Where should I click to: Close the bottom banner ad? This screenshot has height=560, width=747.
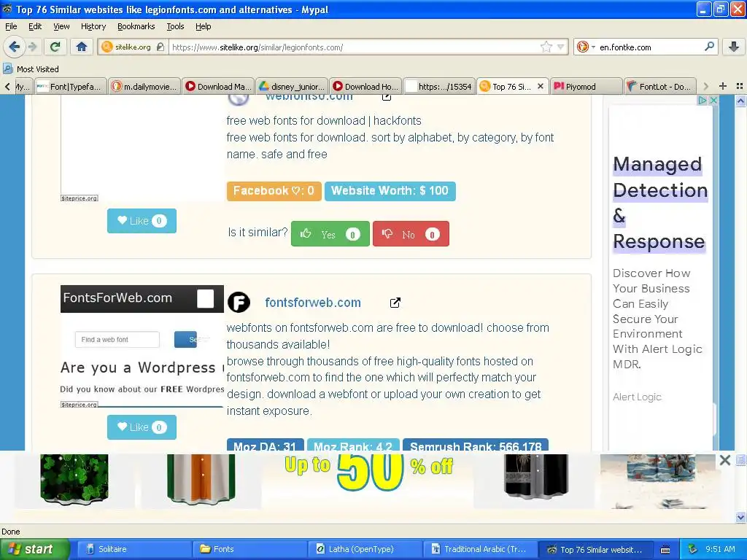725,460
